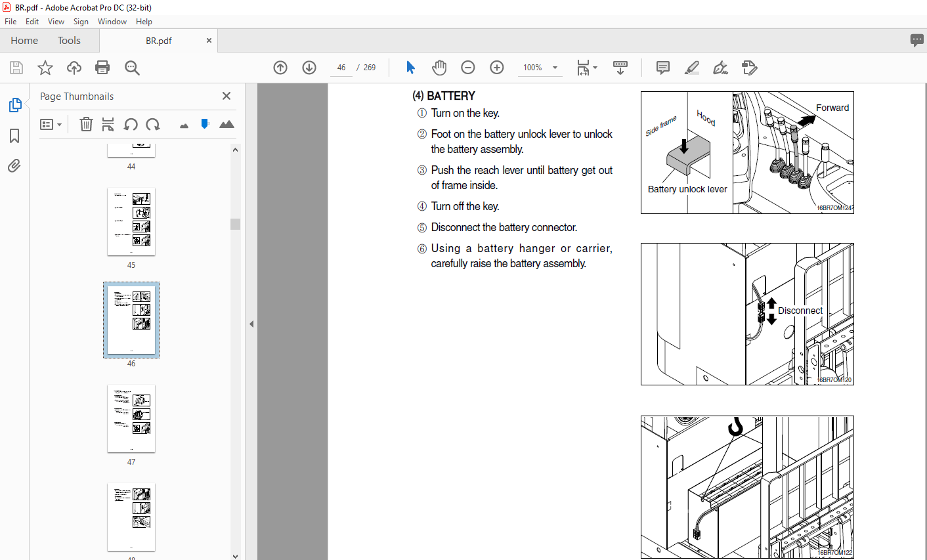The image size is (927, 560).
Task: Open comments pane speech bubble icon
Action: coord(917,40)
